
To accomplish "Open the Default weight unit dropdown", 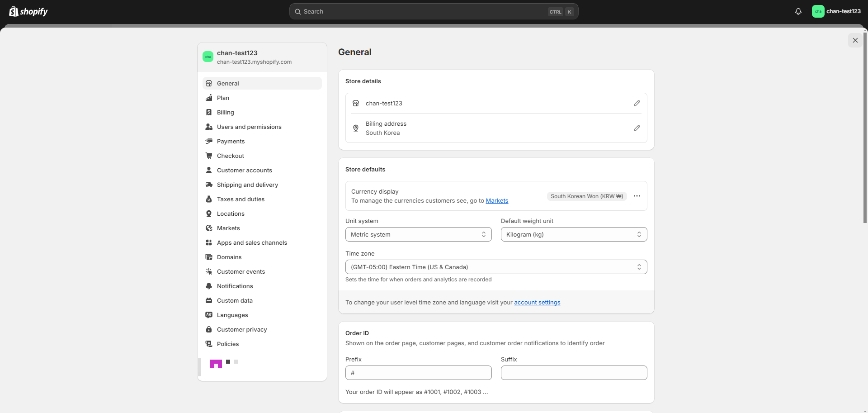I will click(574, 234).
